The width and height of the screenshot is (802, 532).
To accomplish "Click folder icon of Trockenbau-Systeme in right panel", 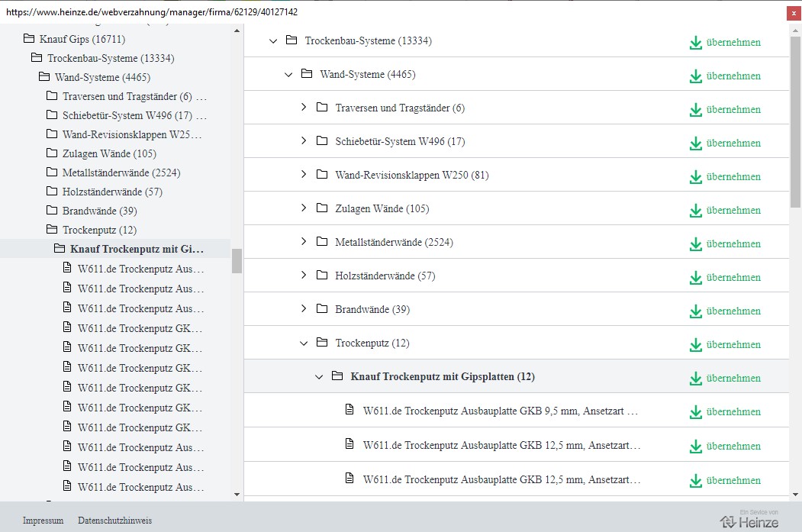I will [x=291, y=40].
